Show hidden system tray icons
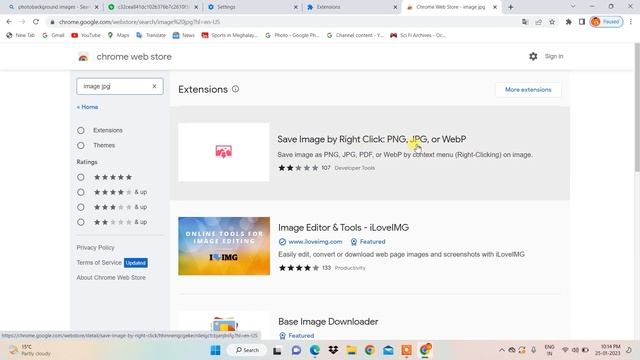The image size is (640, 360). tap(502, 350)
